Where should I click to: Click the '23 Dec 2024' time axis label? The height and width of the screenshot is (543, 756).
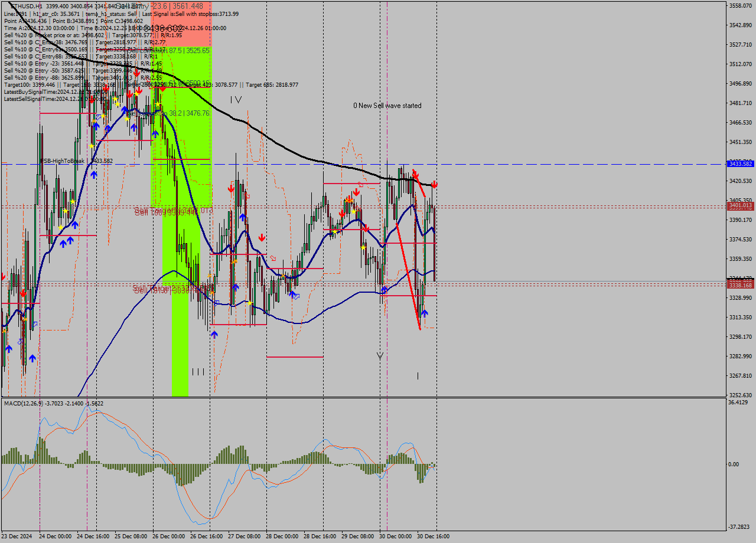(17, 537)
